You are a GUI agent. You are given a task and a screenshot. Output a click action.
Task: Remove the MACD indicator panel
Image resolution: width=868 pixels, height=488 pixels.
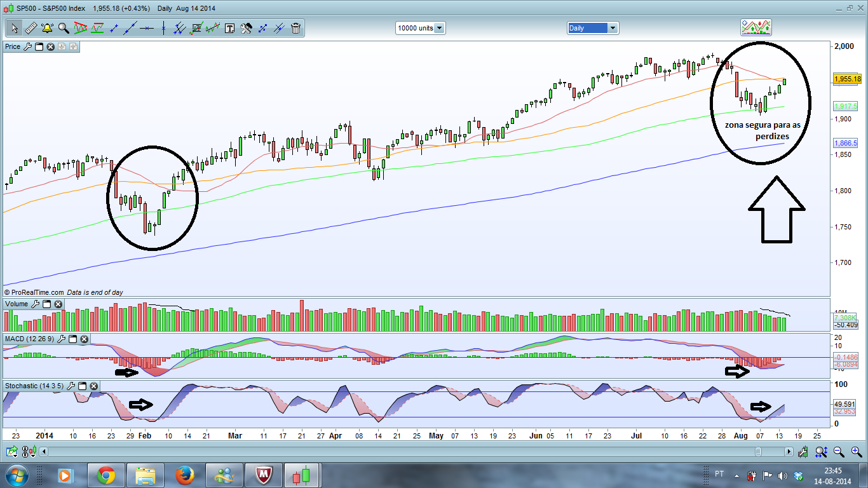[x=84, y=339]
